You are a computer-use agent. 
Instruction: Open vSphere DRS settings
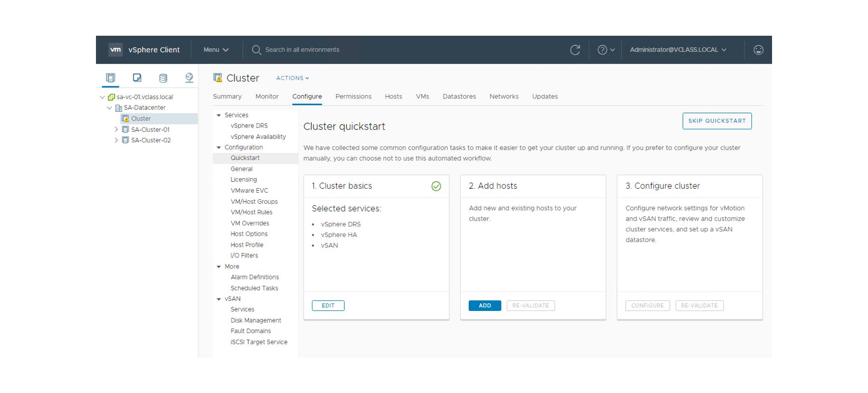pyautogui.click(x=249, y=126)
